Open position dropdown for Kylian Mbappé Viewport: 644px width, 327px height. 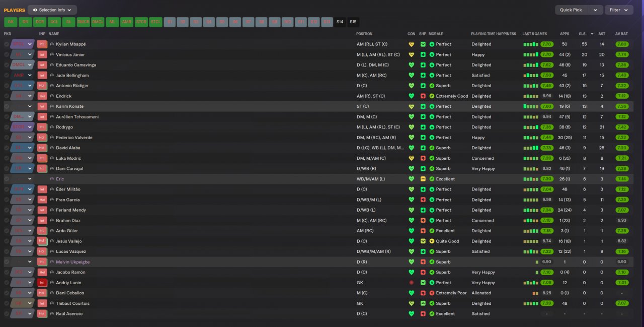[x=30, y=44]
